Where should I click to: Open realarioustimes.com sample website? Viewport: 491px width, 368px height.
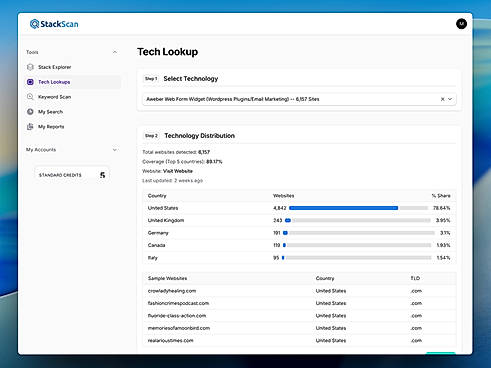tap(171, 340)
